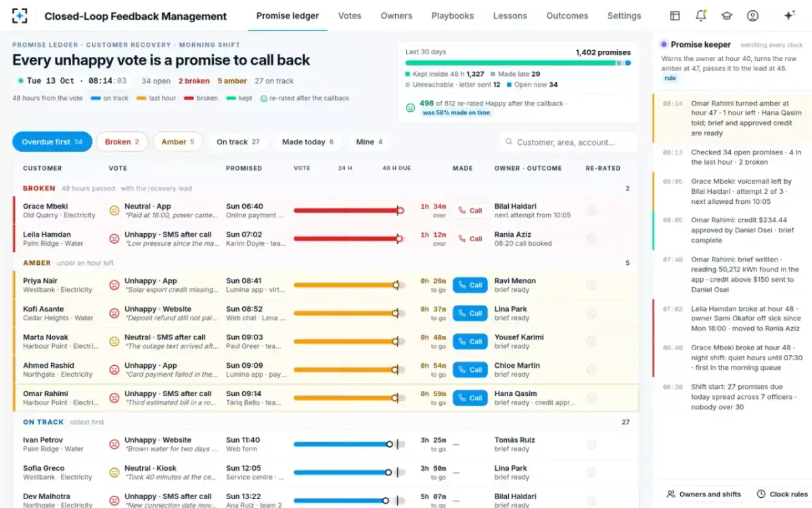Click Ahmed Rashid's unhappy vote face icon
Screen dimensions: 812x508
114,370
